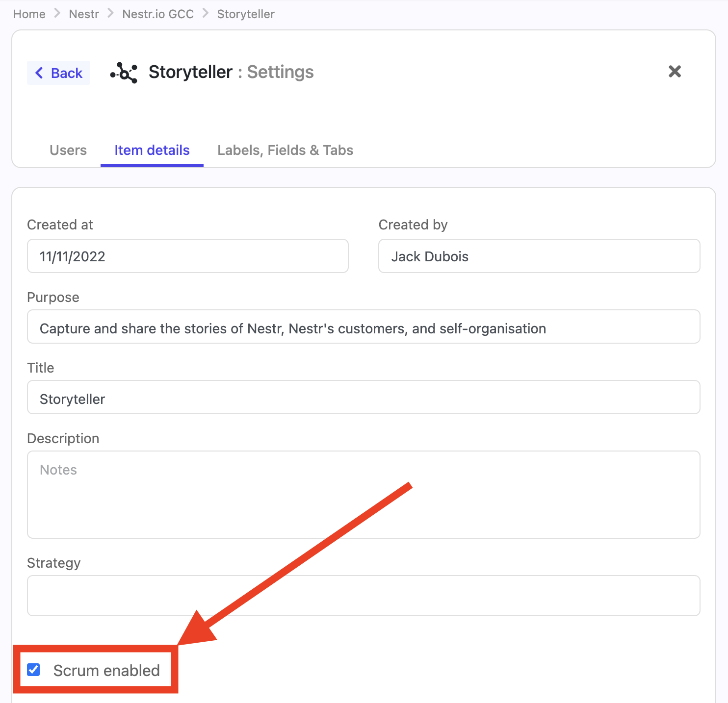Select the Item details tab
Viewport: 728px width, 703px height.
(x=152, y=150)
